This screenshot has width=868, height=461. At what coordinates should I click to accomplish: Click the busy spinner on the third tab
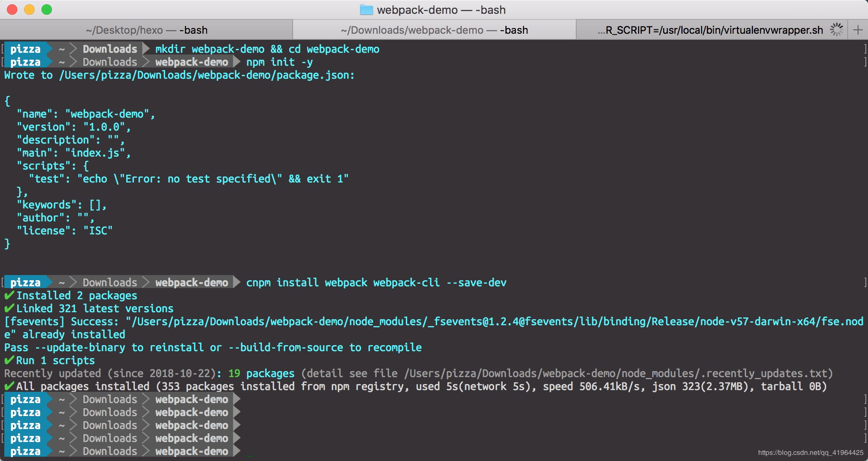tap(837, 30)
